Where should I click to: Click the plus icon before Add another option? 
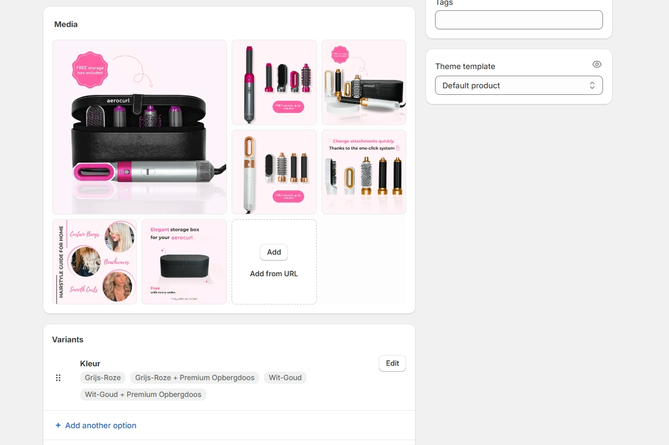click(x=58, y=425)
